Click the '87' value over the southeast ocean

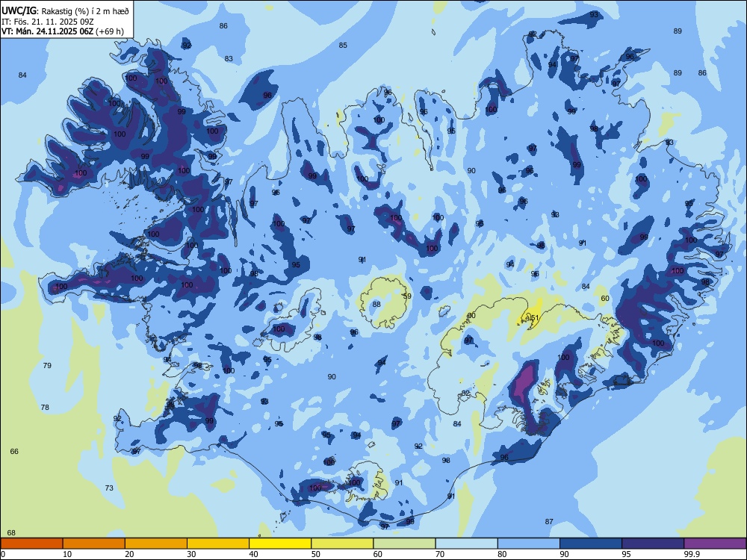549,522
